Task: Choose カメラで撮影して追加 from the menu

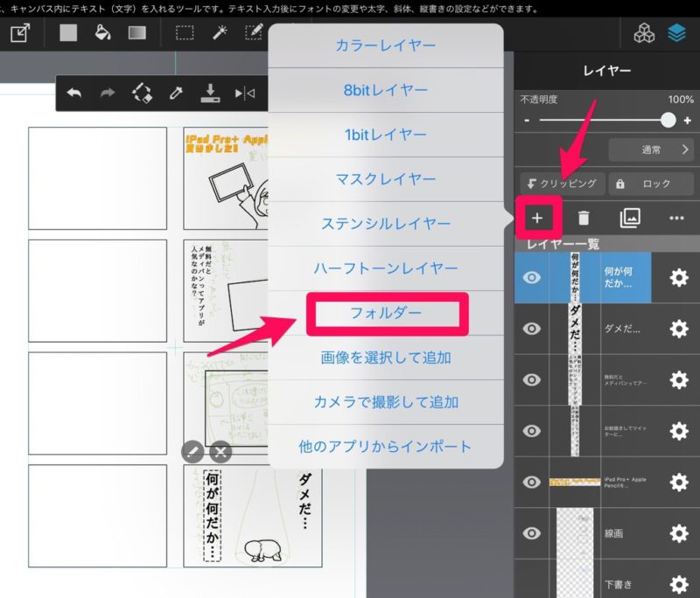Action: pyautogui.click(x=386, y=402)
